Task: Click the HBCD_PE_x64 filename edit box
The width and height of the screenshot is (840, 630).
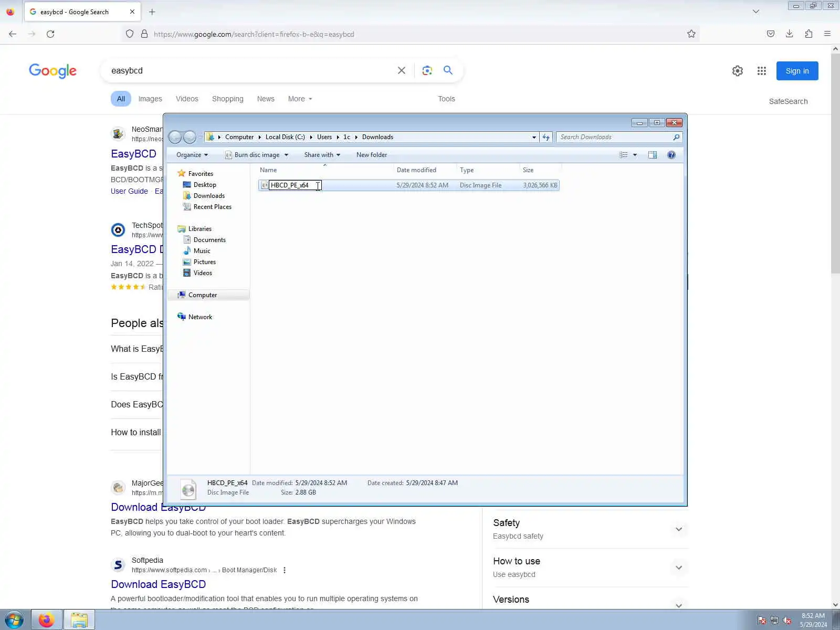Action: click(x=295, y=185)
